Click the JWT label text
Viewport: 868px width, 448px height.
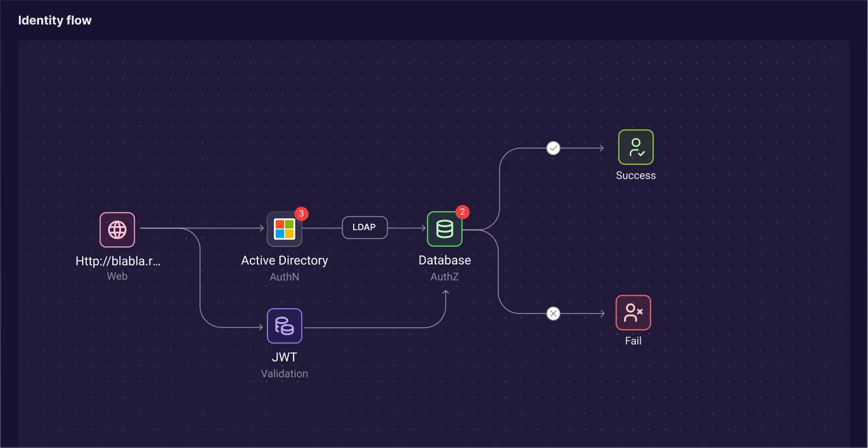285,357
